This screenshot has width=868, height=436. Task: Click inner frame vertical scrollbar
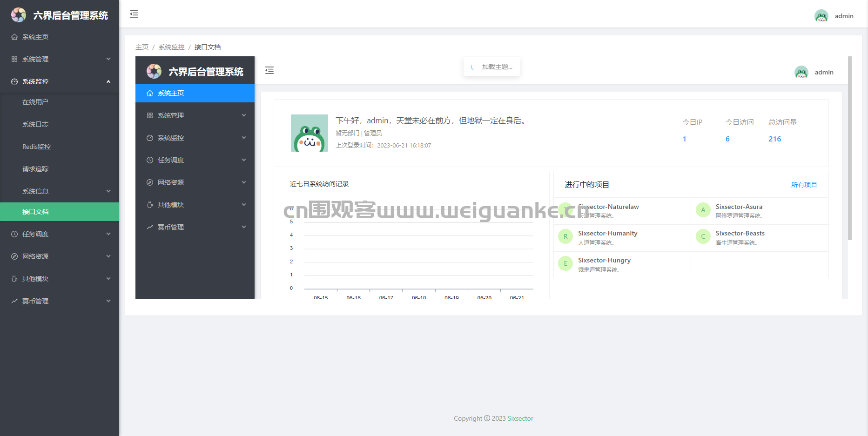(x=850, y=148)
